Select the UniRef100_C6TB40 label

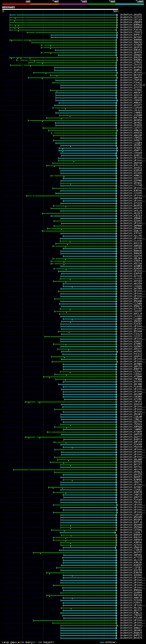[x=131, y=90]
